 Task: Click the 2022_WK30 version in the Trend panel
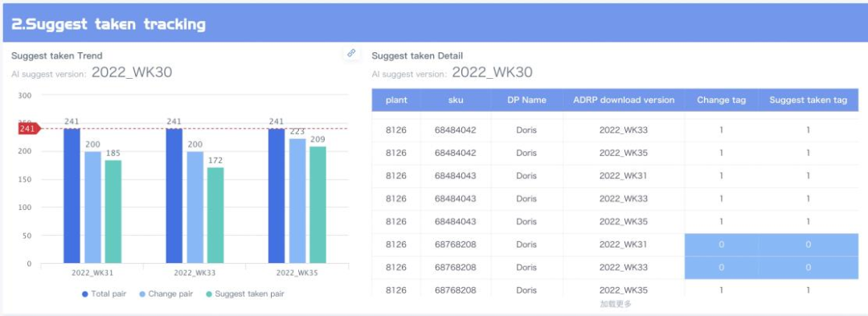coord(132,72)
